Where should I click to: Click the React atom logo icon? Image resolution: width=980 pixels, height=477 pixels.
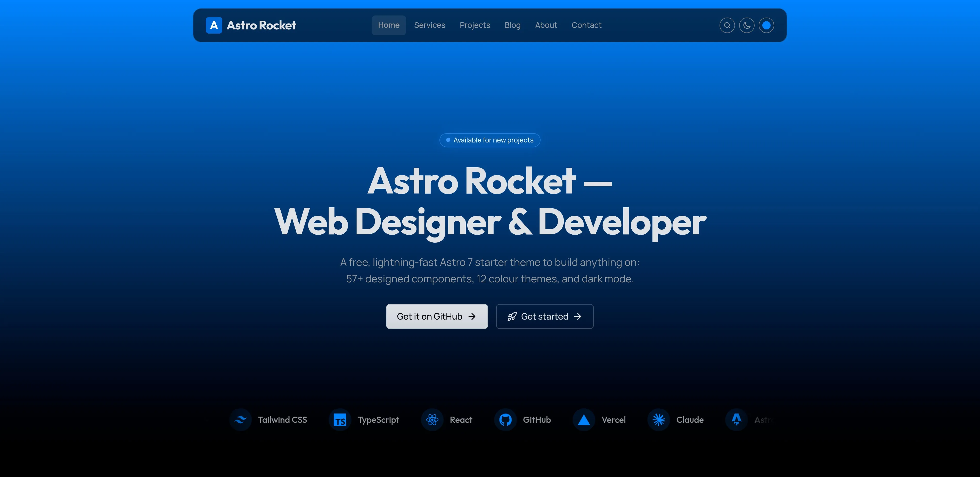432,419
